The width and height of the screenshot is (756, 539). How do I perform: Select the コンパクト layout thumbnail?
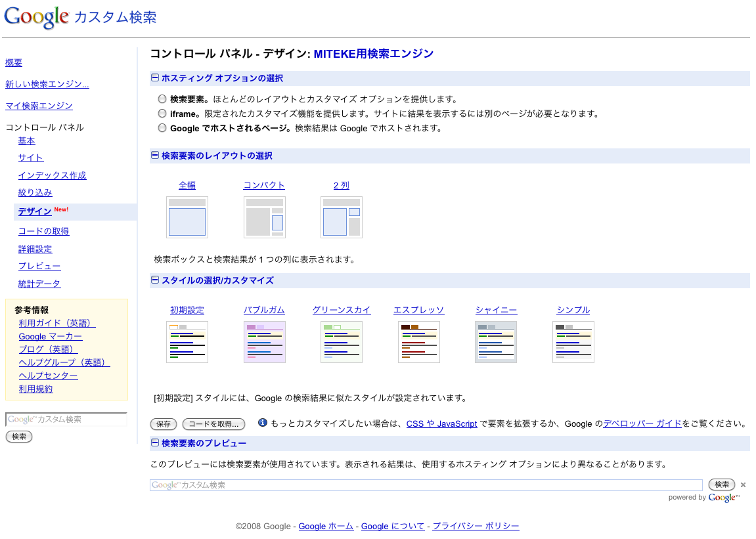(264, 217)
